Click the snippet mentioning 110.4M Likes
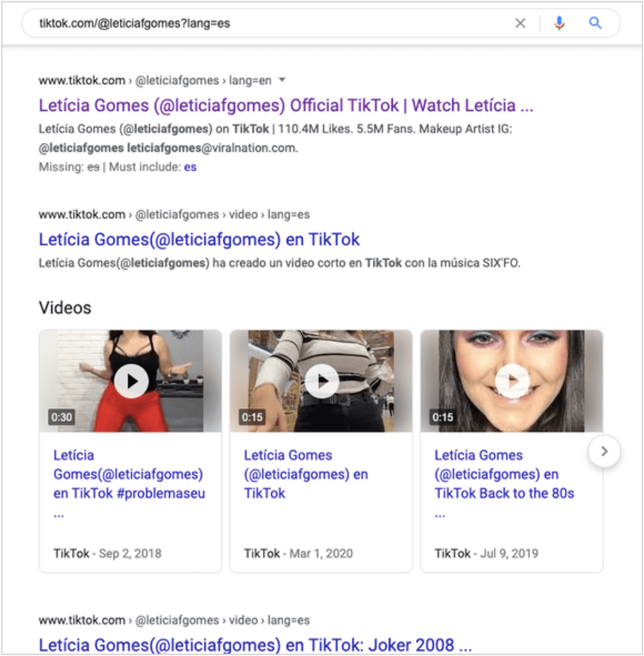644x656 pixels. tap(276, 138)
